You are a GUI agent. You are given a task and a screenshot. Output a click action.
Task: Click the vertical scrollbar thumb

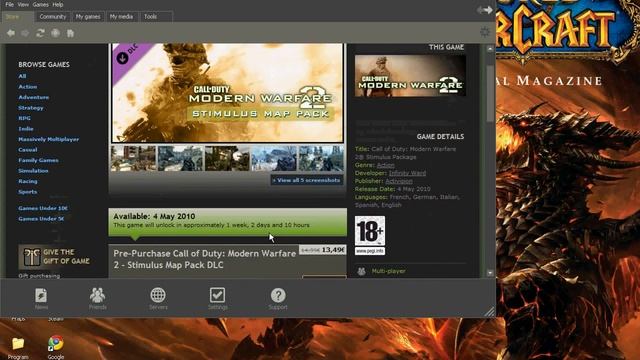click(x=490, y=93)
